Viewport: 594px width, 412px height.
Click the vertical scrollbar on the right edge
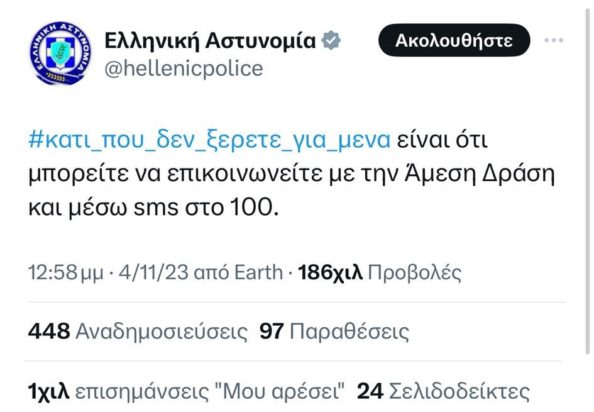point(588,182)
